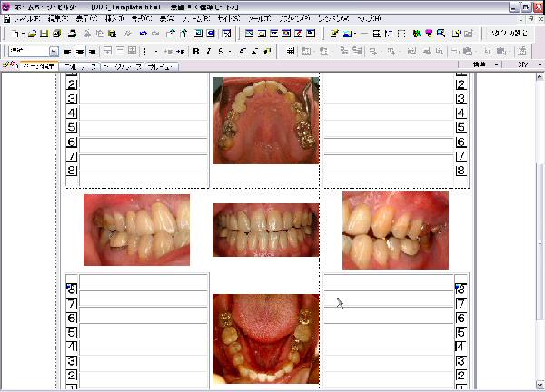Image resolution: width=545 pixels, height=392 pixels.
Task: Switch to the ページ/ソース tab
Action: 123,66
